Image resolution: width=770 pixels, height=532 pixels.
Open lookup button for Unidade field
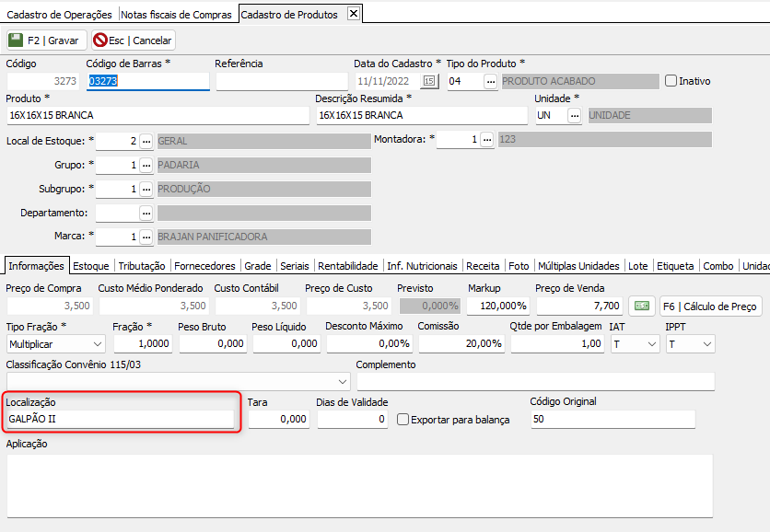(x=575, y=116)
